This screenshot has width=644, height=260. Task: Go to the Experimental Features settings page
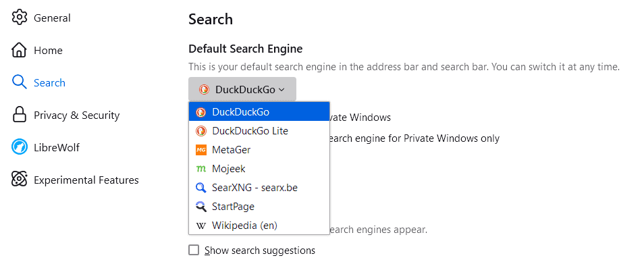[75, 180]
